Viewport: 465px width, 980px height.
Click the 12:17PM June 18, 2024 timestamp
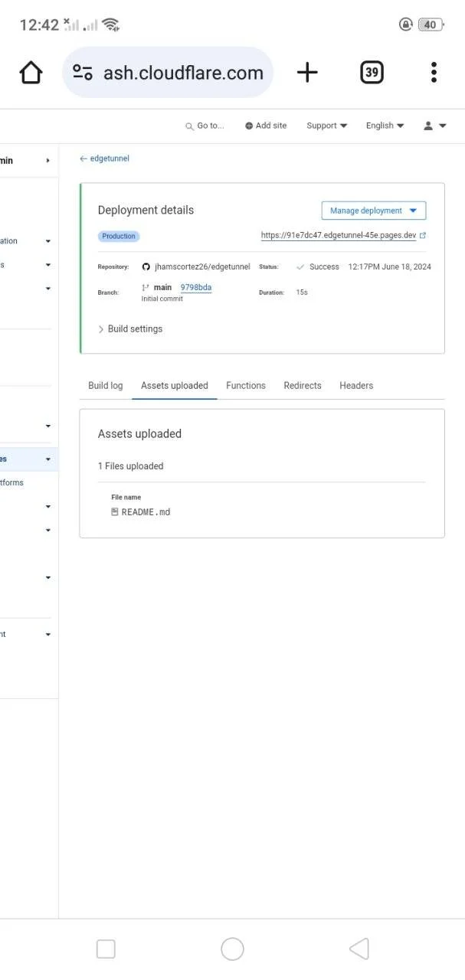tap(390, 266)
